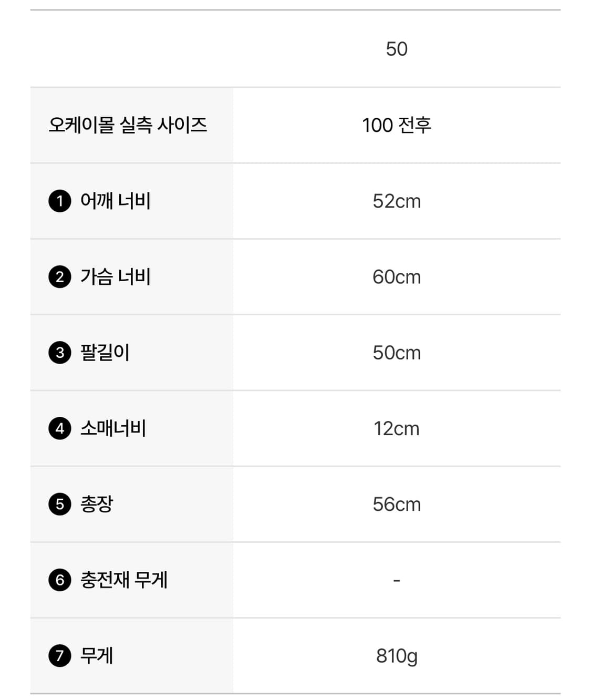This screenshot has height=700, width=591.
Task: Select the 총장 row label
Action: (97, 504)
